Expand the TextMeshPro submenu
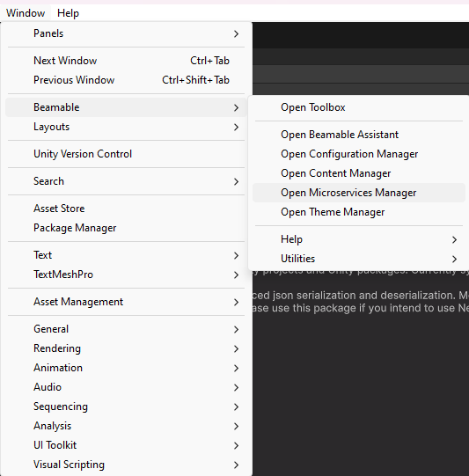The height and width of the screenshot is (476, 469). pyautogui.click(x=126, y=275)
